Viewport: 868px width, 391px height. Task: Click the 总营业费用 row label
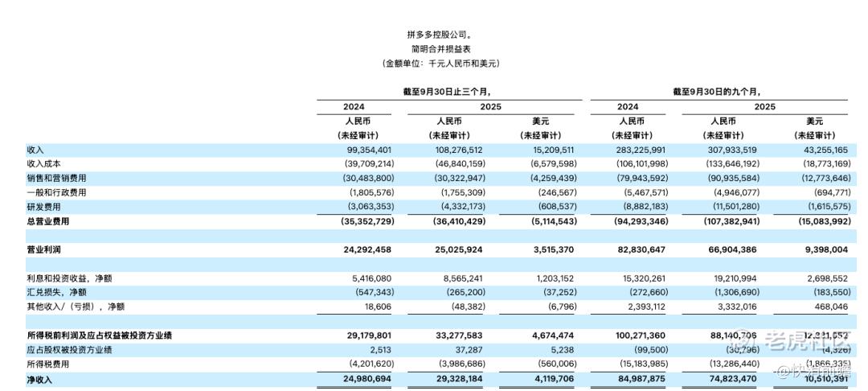[47, 221]
